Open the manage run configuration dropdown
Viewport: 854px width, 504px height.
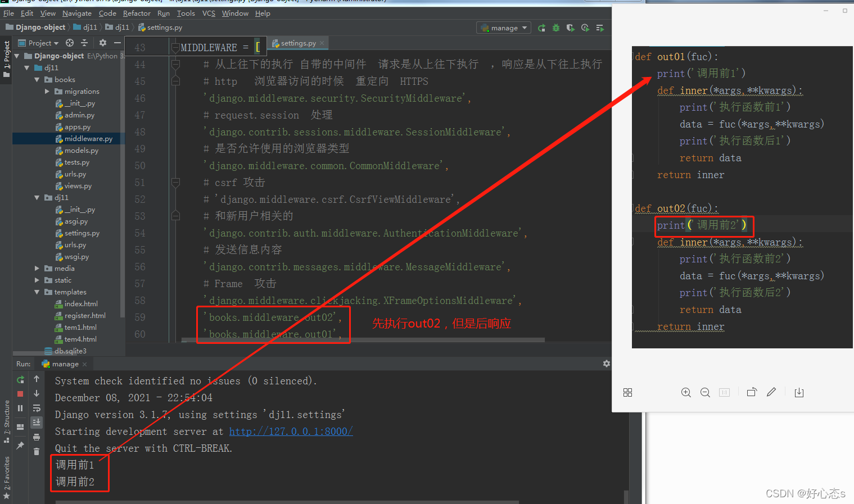point(504,28)
